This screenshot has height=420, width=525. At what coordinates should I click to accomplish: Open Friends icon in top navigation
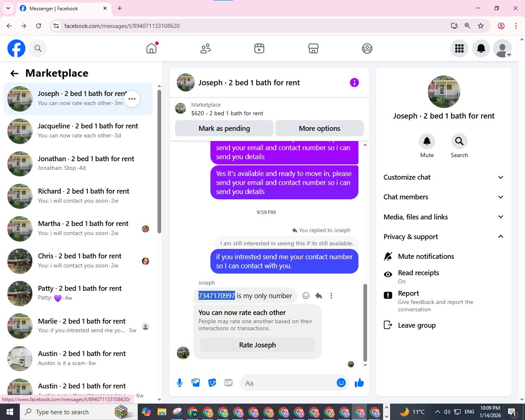pyautogui.click(x=205, y=48)
